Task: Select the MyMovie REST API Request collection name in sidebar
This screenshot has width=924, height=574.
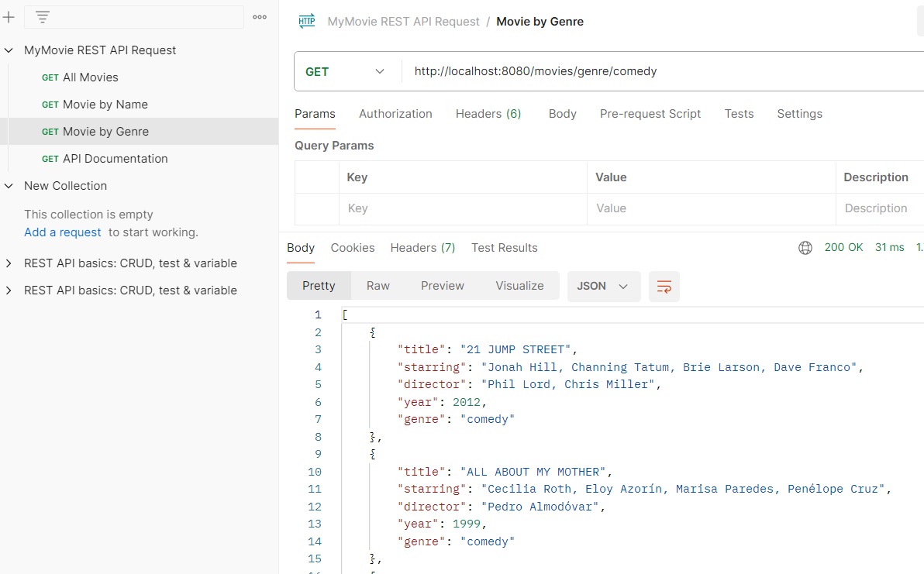Action: click(x=100, y=50)
